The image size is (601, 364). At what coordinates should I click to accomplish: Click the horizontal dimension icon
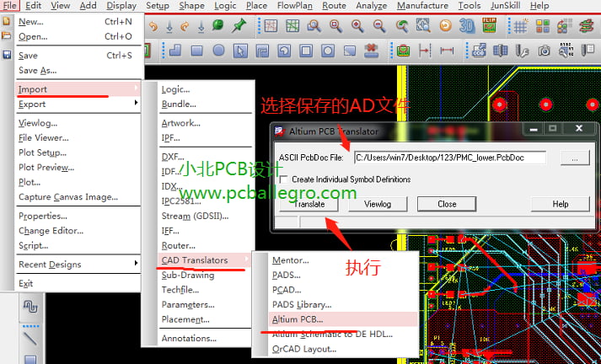click(x=447, y=51)
